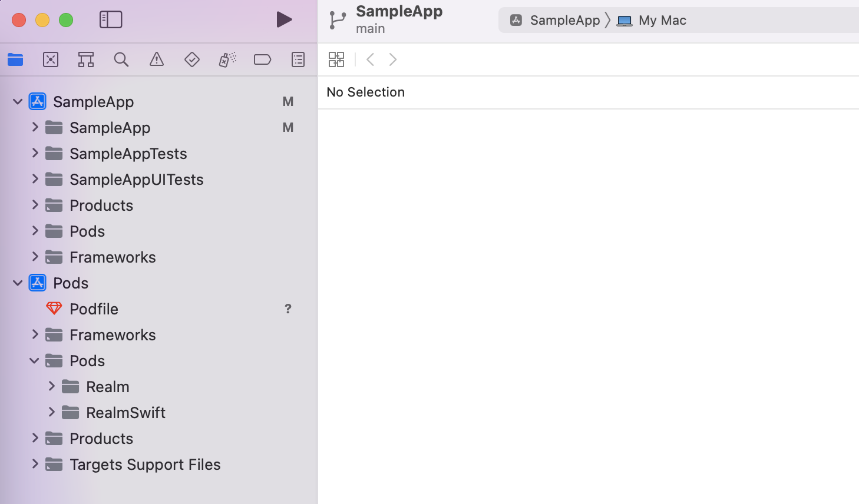The height and width of the screenshot is (504, 859).
Task: Expand the Realm pod folder
Action: click(52, 386)
